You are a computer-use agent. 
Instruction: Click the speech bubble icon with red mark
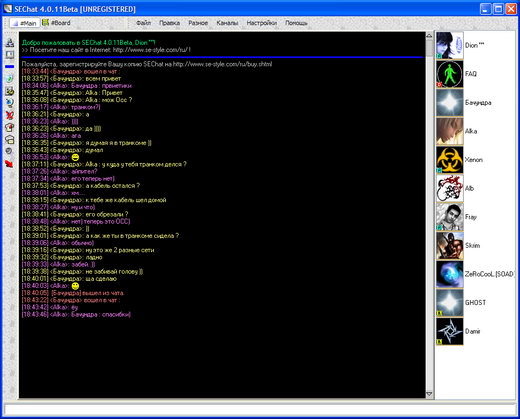tap(10, 127)
